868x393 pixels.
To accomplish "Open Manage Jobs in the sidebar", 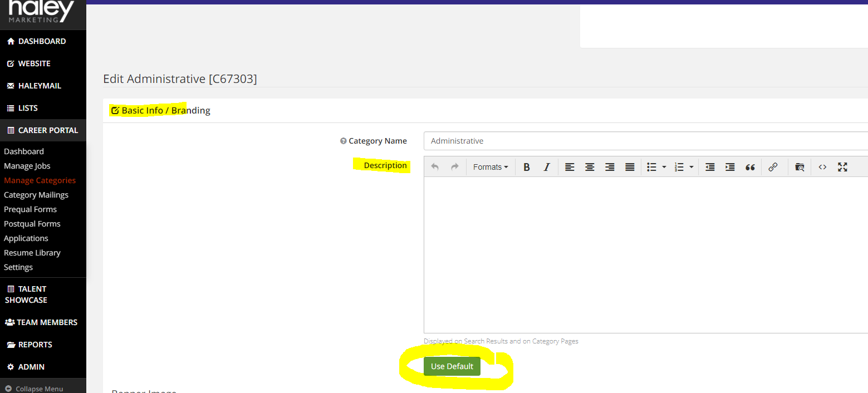I will pos(27,166).
